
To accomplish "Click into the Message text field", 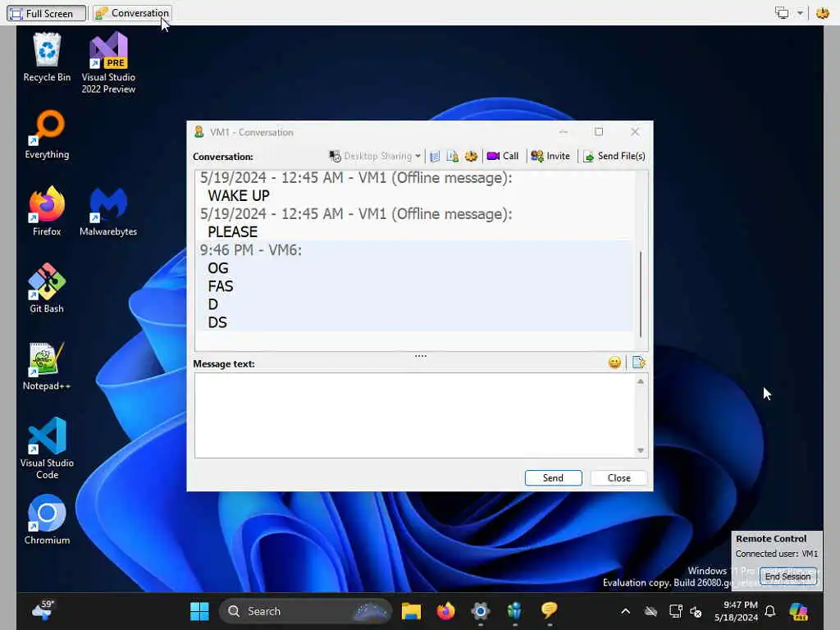I will pyautogui.click(x=414, y=415).
